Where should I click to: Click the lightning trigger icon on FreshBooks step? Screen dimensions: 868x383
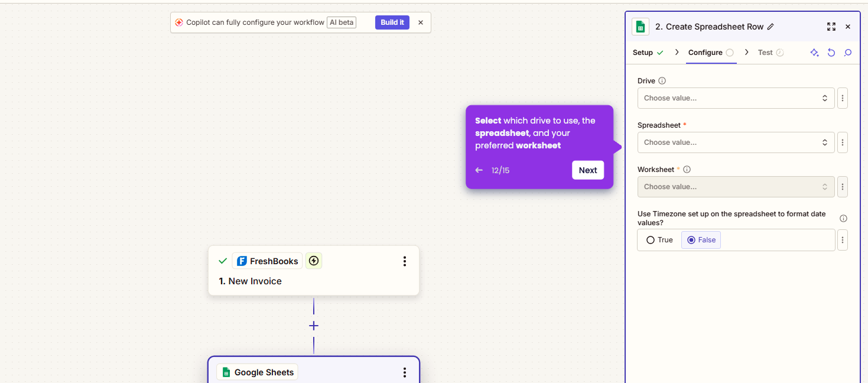(314, 261)
